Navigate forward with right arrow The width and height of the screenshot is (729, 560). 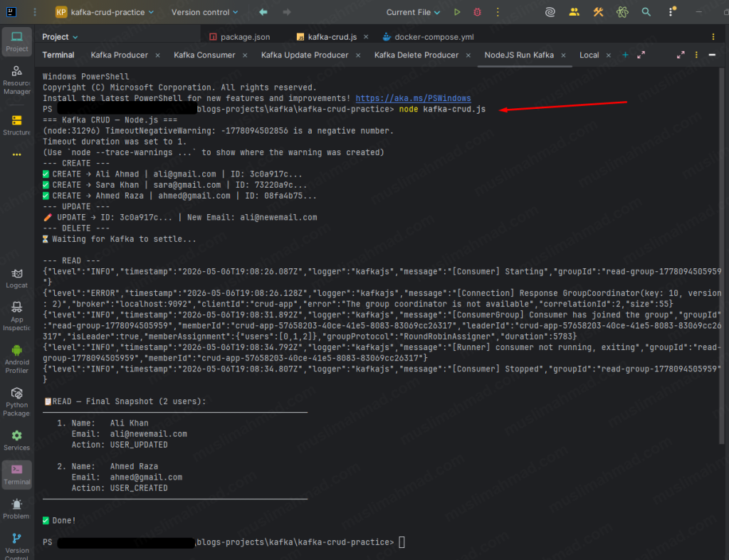pos(287,12)
